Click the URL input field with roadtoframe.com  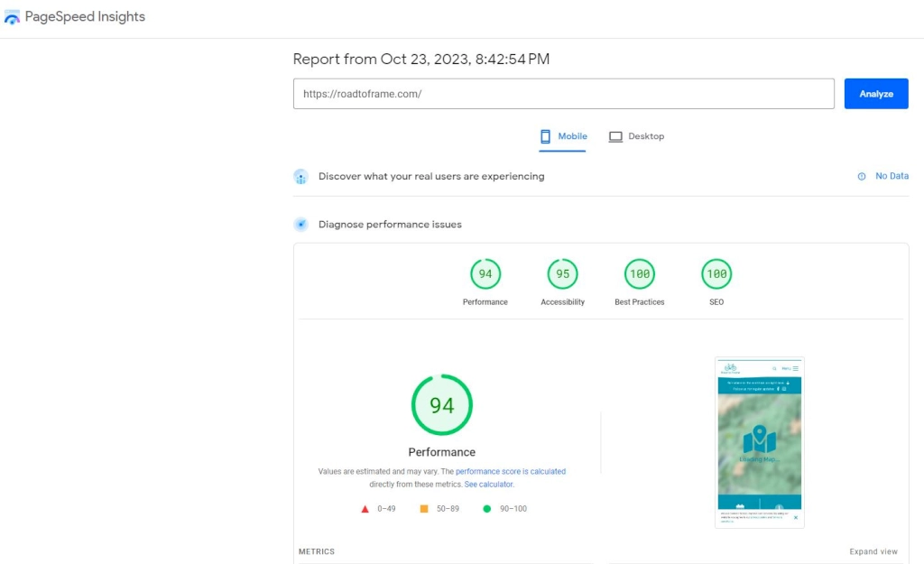tap(563, 94)
